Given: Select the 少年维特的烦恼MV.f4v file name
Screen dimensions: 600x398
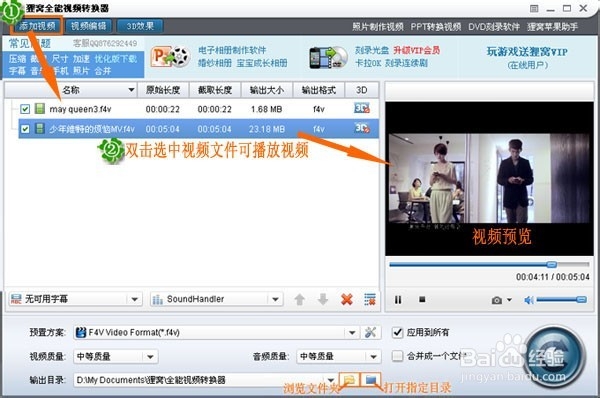Looking at the screenshot, I should tap(92, 129).
